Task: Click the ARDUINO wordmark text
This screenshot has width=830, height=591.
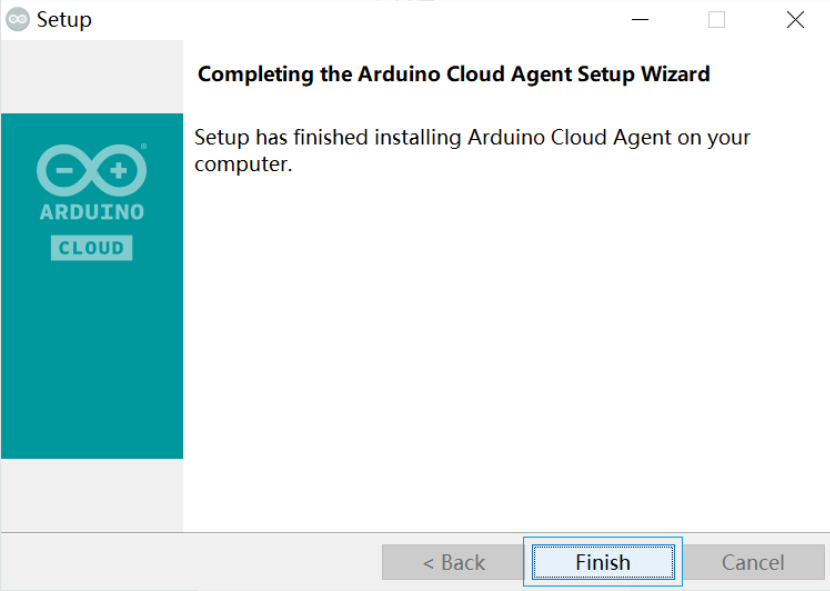Action: click(x=92, y=212)
